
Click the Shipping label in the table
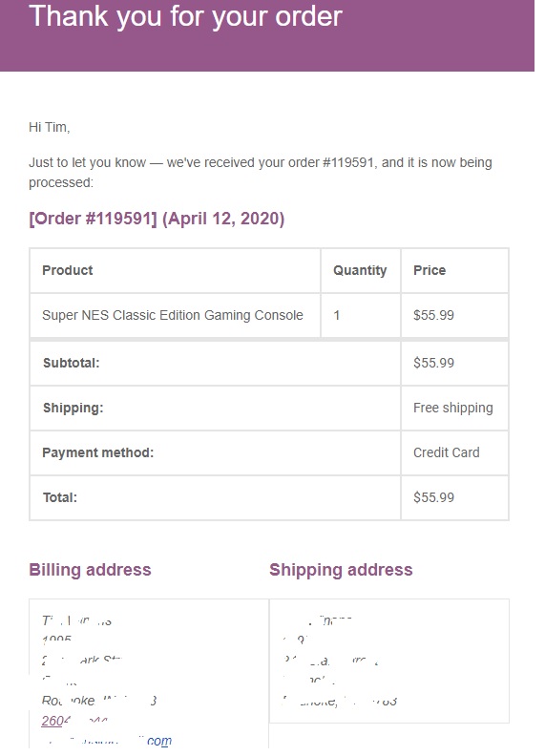[x=73, y=408]
